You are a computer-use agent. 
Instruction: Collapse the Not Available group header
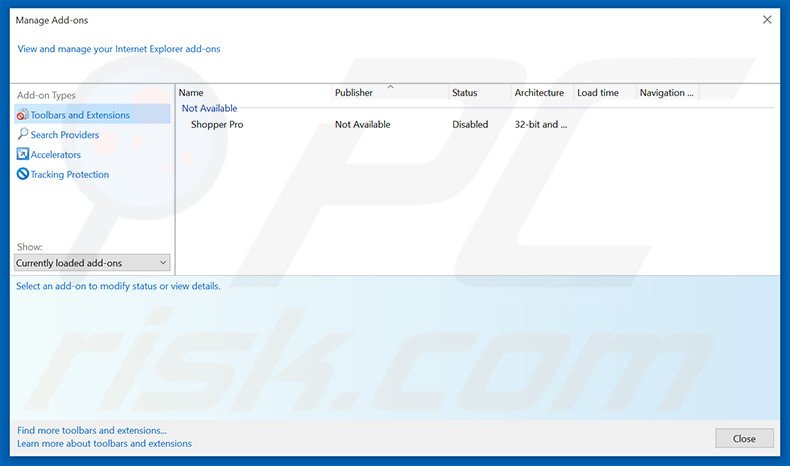pos(209,108)
